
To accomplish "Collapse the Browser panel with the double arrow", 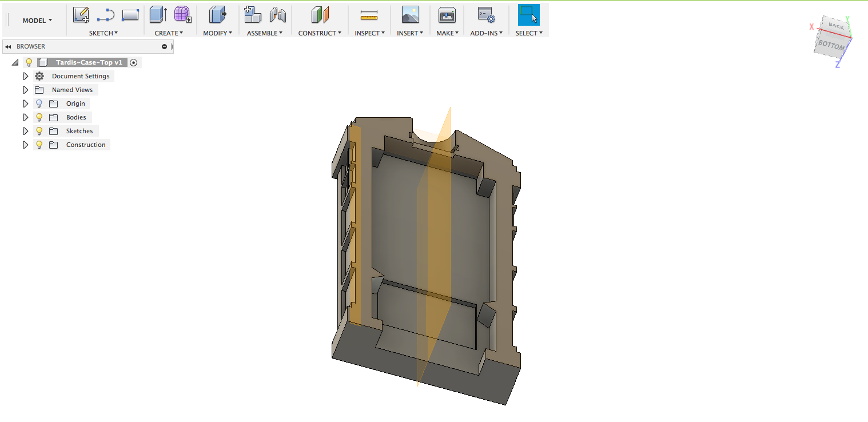I will coord(8,46).
